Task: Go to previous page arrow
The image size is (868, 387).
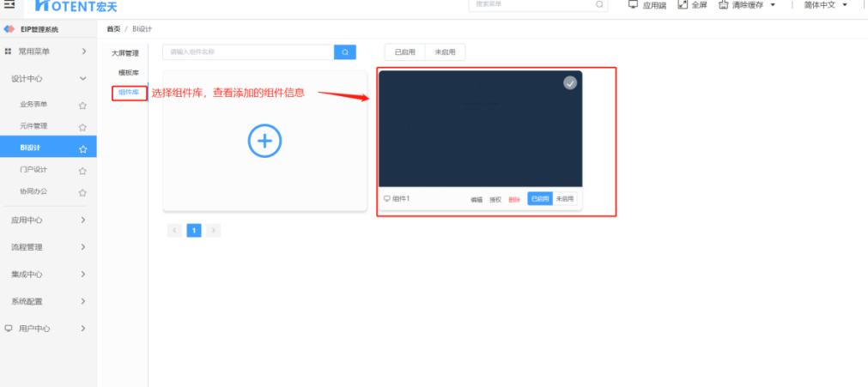Action: (x=174, y=230)
